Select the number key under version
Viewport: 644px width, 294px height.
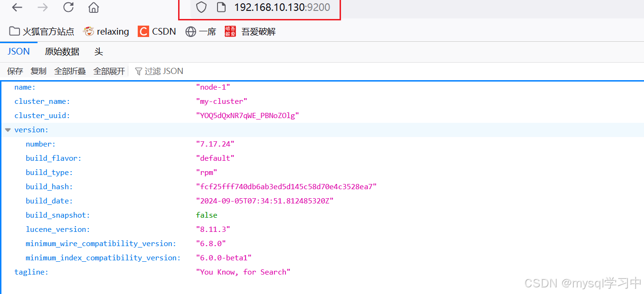pos(41,144)
